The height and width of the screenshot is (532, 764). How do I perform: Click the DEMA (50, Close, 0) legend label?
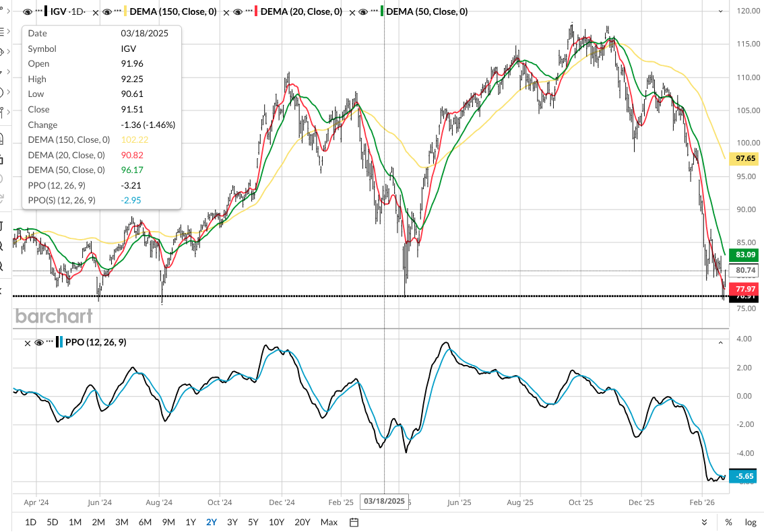[427, 11]
